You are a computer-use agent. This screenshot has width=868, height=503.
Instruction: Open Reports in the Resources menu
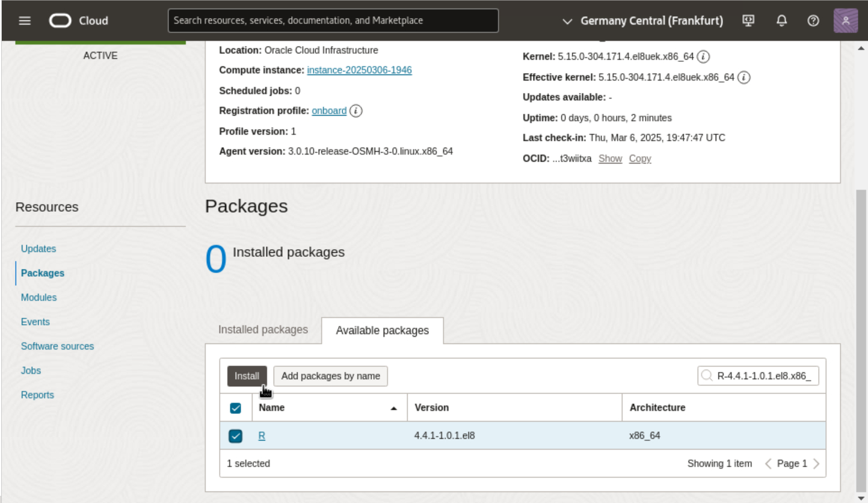pos(37,395)
